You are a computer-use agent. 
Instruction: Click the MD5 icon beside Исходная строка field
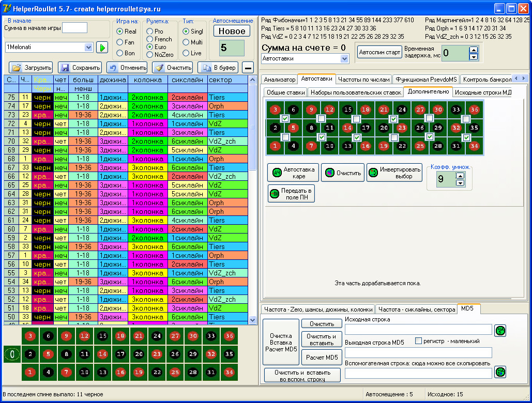[x=500, y=330]
